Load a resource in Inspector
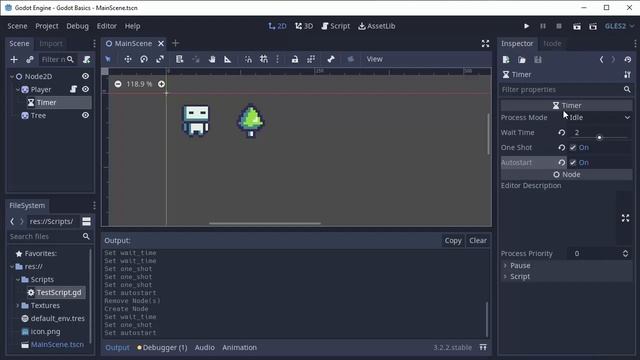 522,60
